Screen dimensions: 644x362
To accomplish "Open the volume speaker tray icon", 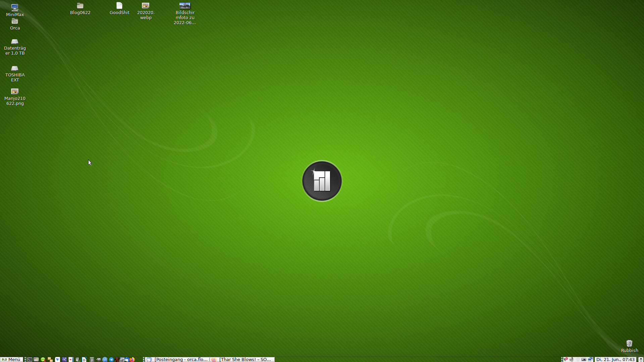I will [571, 359].
